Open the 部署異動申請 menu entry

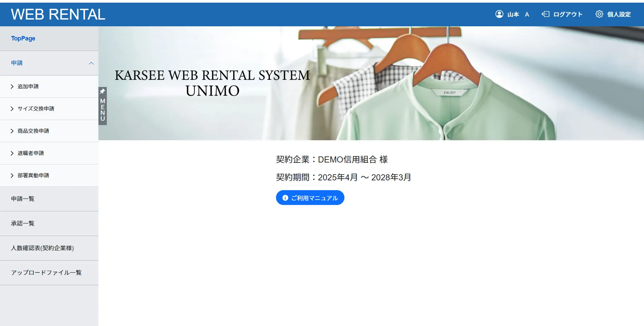click(x=49, y=176)
